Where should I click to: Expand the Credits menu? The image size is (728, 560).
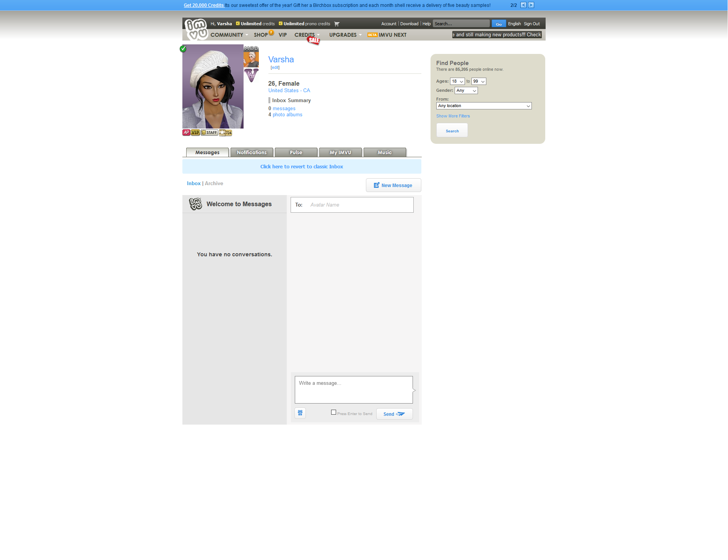point(307,35)
